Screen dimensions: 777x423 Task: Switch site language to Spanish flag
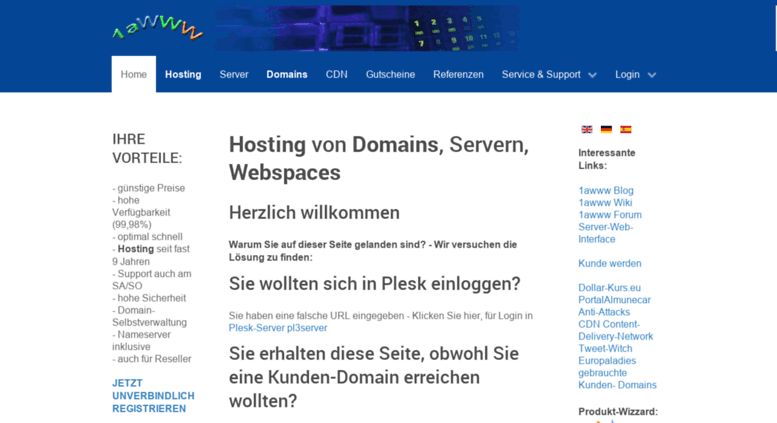tap(626, 129)
